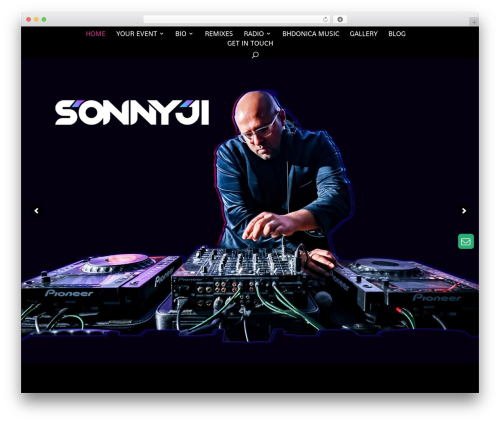Image resolution: width=500 pixels, height=423 pixels.
Task: Expand the YOUR EVENT dropdown
Action: (140, 34)
